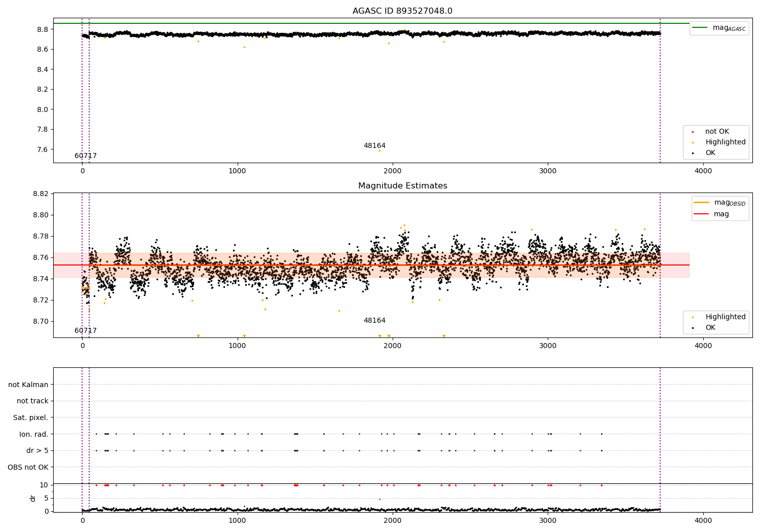
Task: Click the mag AGASC legend entry in top plot
Action: click(719, 28)
